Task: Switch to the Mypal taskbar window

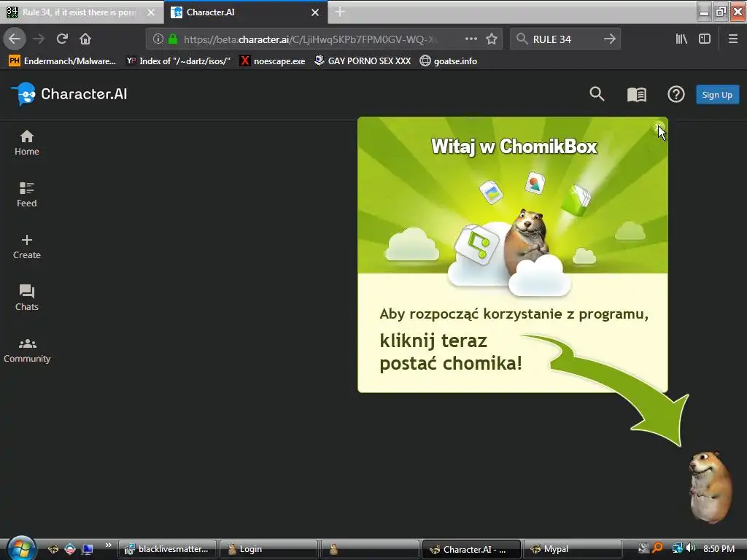Action: coord(573,549)
